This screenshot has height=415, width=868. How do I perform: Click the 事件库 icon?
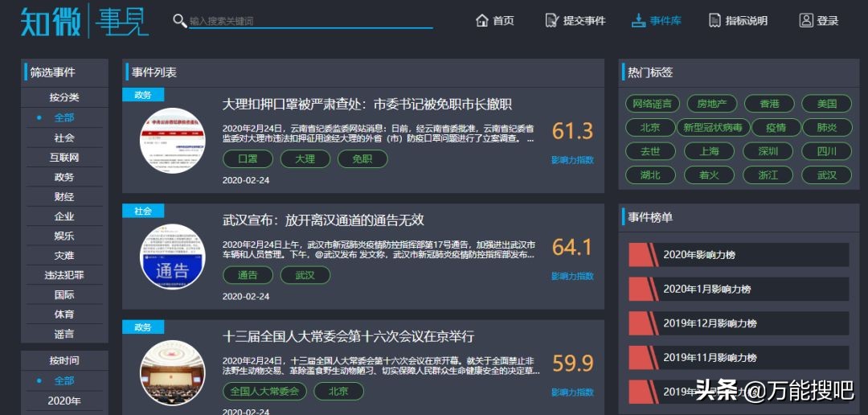tap(639, 20)
